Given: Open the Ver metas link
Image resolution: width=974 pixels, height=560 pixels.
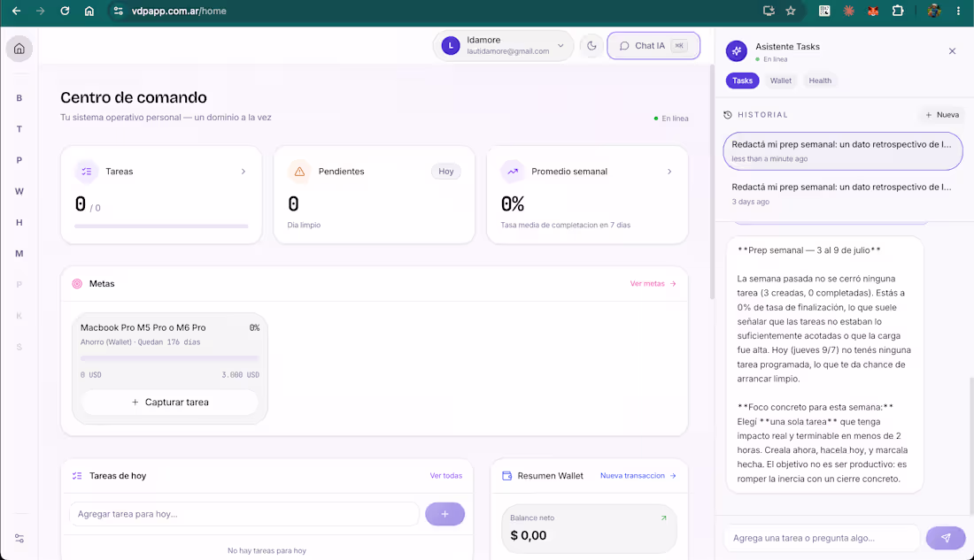Looking at the screenshot, I should pyautogui.click(x=653, y=284).
